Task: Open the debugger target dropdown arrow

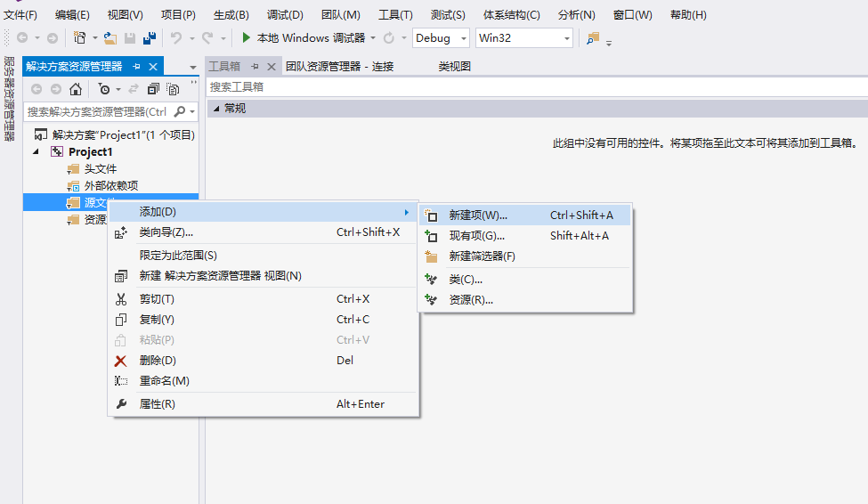Action: click(373, 37)
